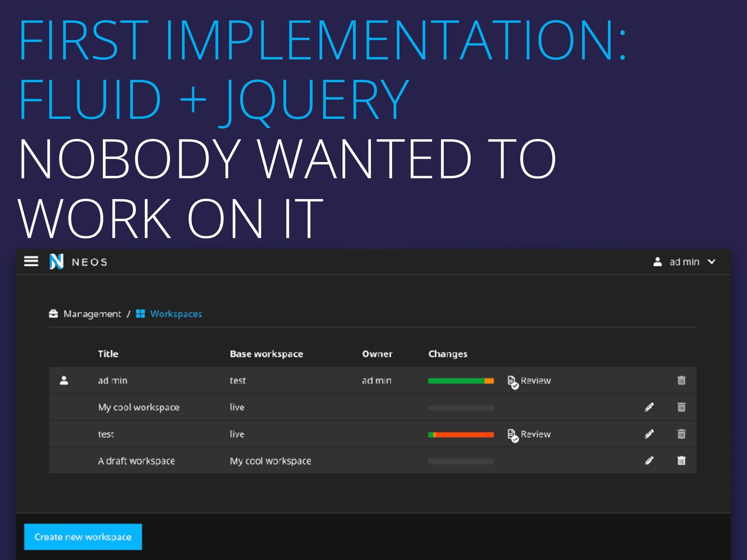Viewport: 747px width, 560px height.
Task: Select the 'test' title cell
Action: [106, 434]
